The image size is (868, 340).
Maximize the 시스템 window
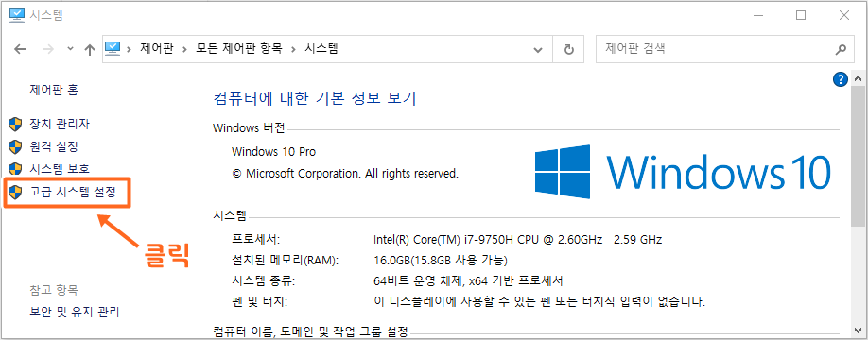801,15
